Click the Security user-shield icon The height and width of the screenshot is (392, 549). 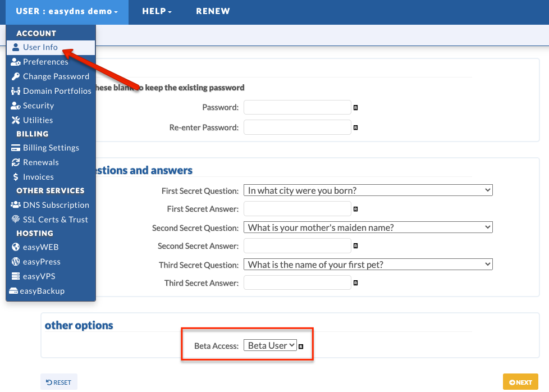[x=15, y=106]
